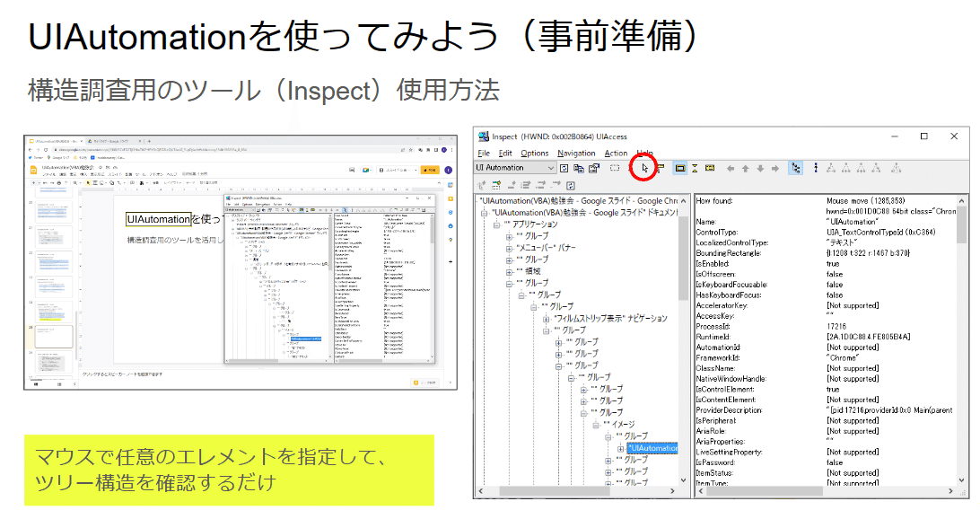Viewport: 980px width, 519px height.
Task: Click the ProviderDescription property label
Action: pos(730,410)
